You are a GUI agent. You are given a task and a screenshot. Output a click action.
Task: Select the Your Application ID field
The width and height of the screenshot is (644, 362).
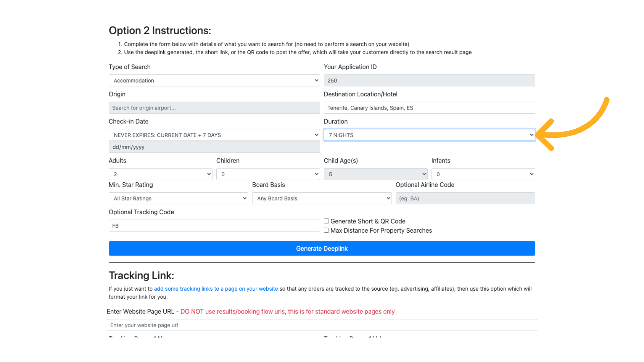pyautogui.click(x=429, y=80)
